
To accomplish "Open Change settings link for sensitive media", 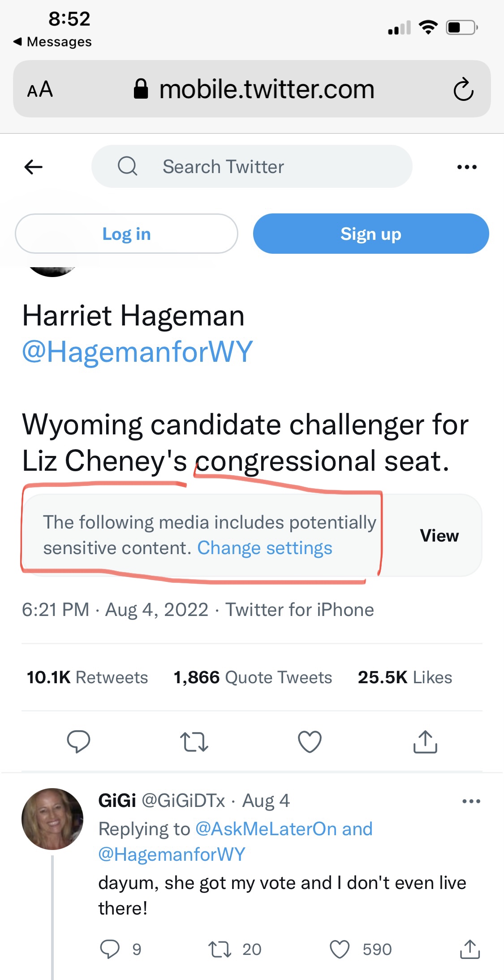I will pyautogui.click(x=265, y=548).
